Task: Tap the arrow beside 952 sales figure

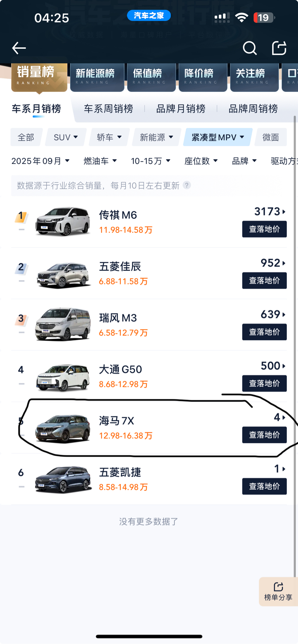Action: tap(284, 263)
